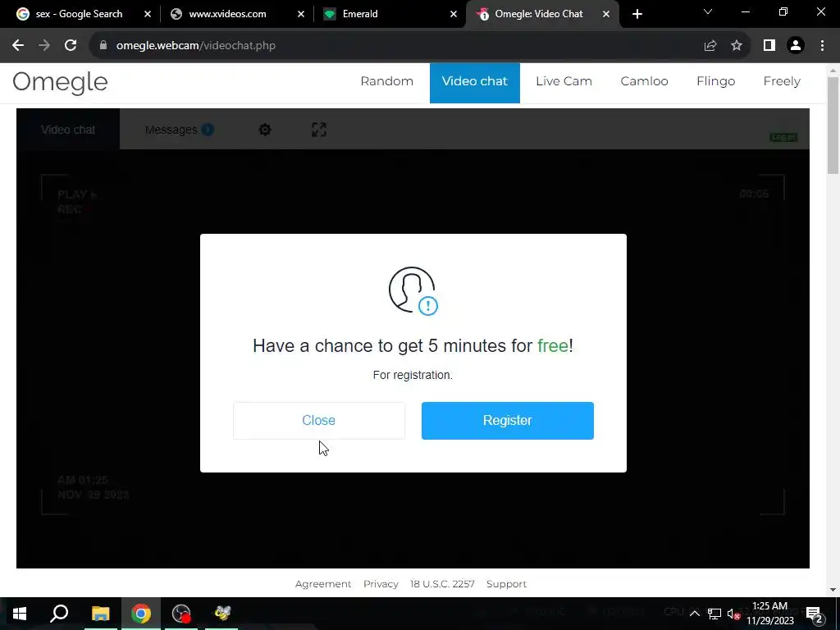840x630 pixels.
Task: Expand the tab search chevron
Action: (x=708, y=11)
